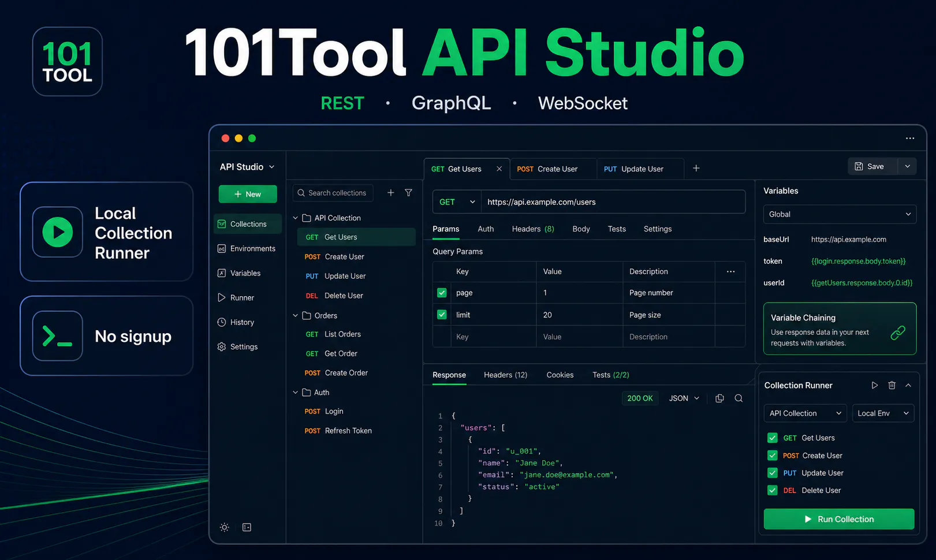Screen dimensions: 936x560
Task: Toggle light theme sun icon
Action: click(x=225, y=527)
